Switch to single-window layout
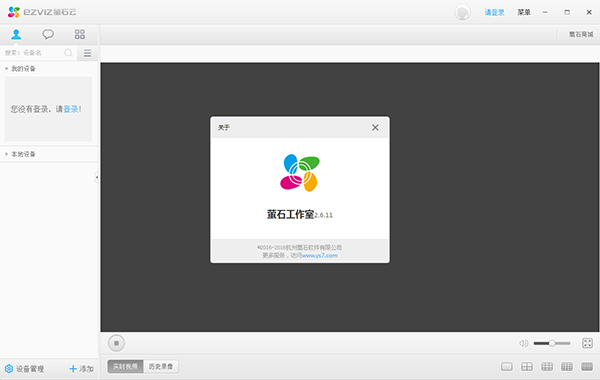This screenshot has height=380, width=600. tap(507, 367)
